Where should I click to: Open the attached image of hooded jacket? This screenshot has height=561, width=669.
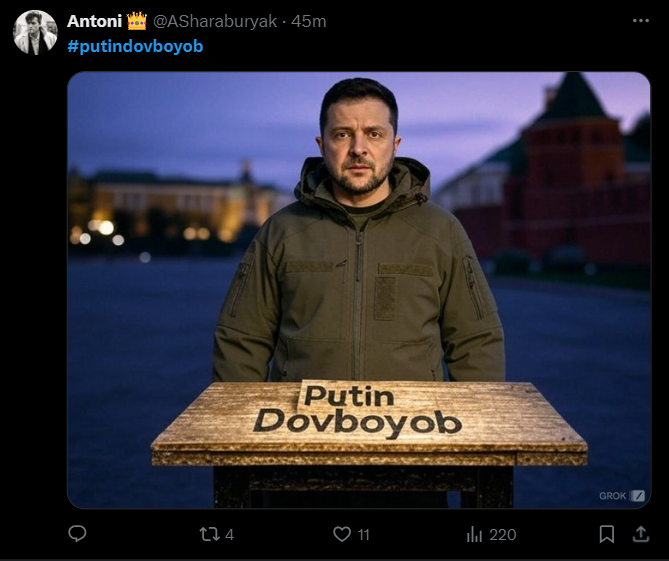tap(359, 290)
